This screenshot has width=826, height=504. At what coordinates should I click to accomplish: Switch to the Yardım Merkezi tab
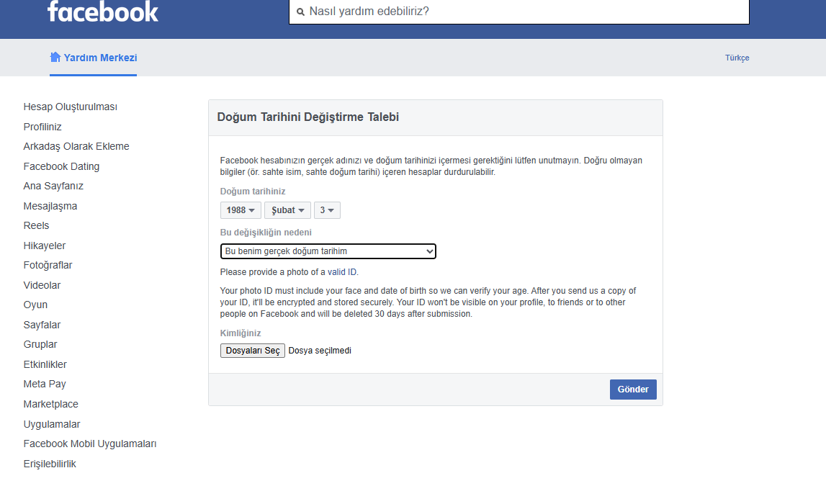click(x=99, y=57)
